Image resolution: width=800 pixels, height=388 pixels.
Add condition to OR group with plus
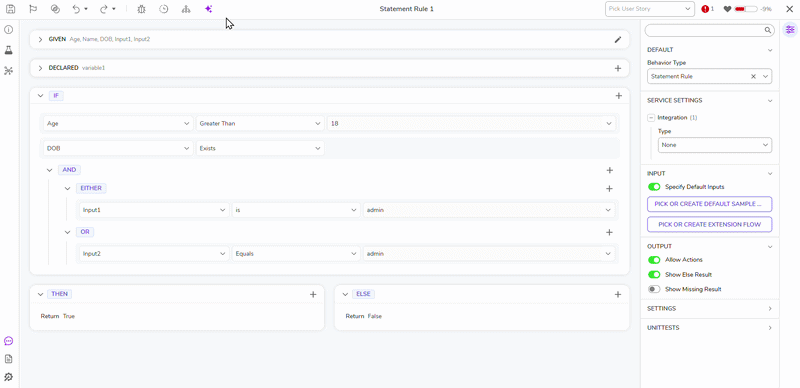609,232
